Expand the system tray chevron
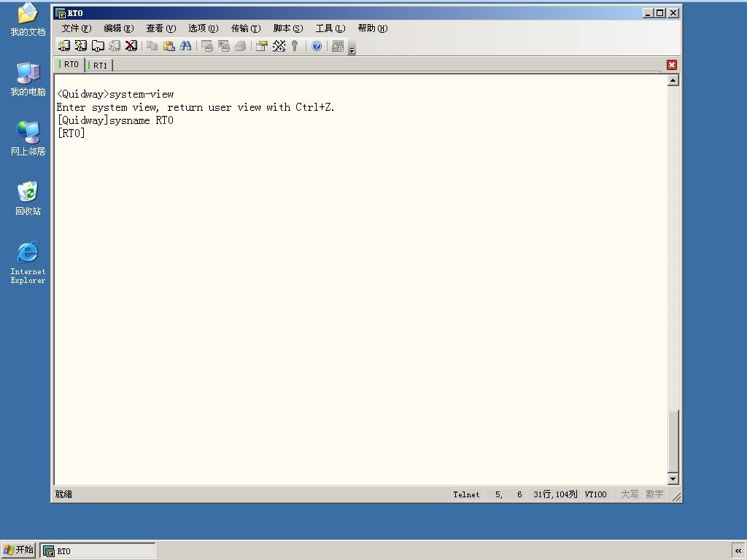The width and height of the screenshot is (747, 560). click(738, 551)
